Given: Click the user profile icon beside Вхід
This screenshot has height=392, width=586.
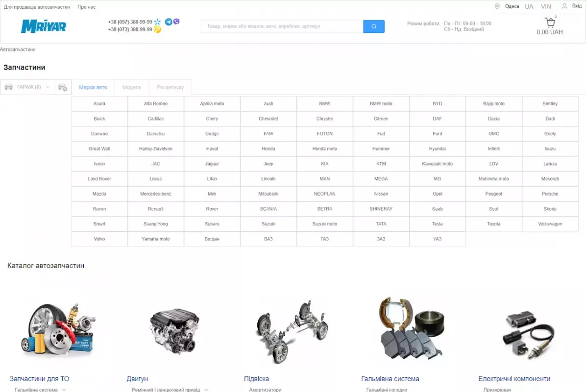Looking at the screenshot, I should point(564,6).
